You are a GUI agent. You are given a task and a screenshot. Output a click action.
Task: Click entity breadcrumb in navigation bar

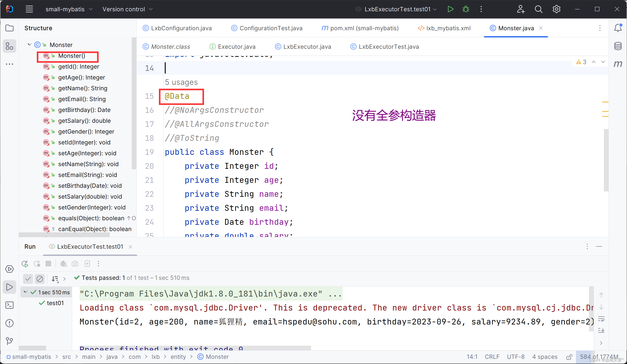point(178,357)
